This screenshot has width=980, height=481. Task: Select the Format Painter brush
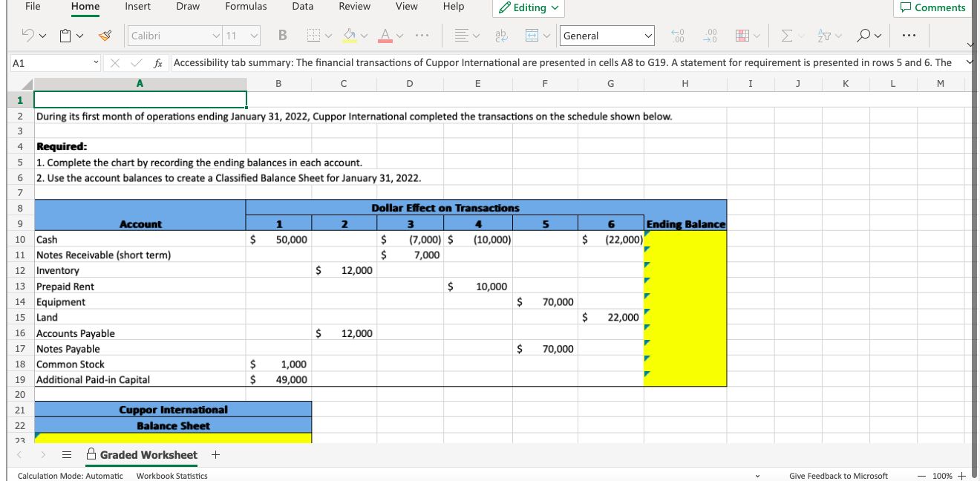pyautogui.click(x=106, y=36)
